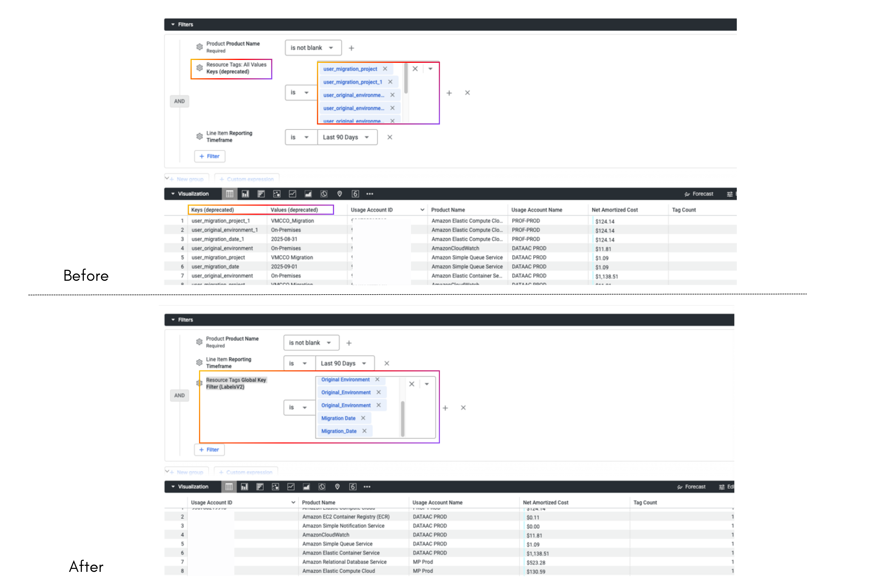Image resolution: width=882 pixels, height=588 pixels.
Task: Sort by Keys (deprecated) column header
Action: point(213,210)
